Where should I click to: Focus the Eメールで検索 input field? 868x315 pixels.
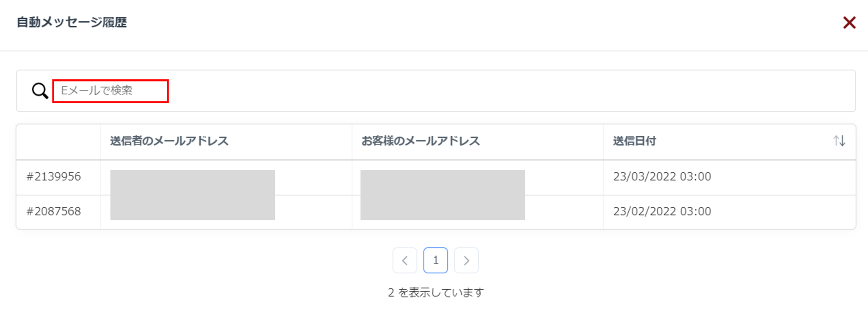tap(111, 91)
